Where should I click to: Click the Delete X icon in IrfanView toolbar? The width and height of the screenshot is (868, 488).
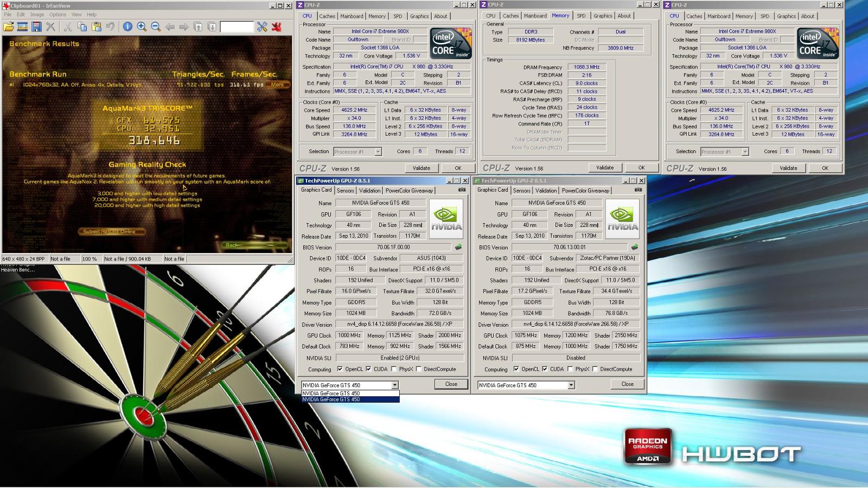pyautogui.click(x=50, y=27)
